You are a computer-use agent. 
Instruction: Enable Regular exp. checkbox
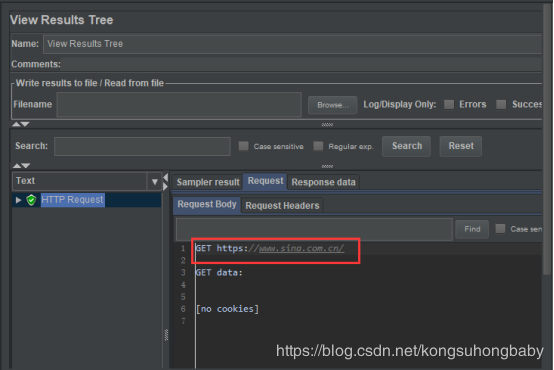(x=318, y=146)
